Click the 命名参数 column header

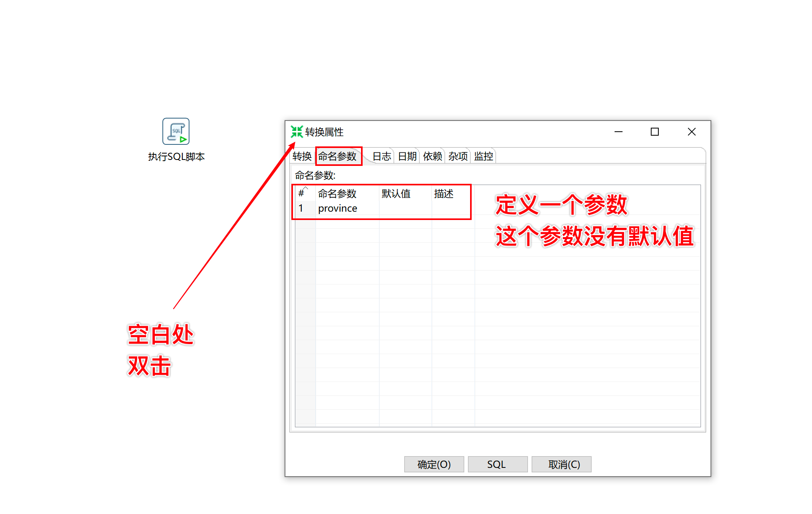coord(347,193)
